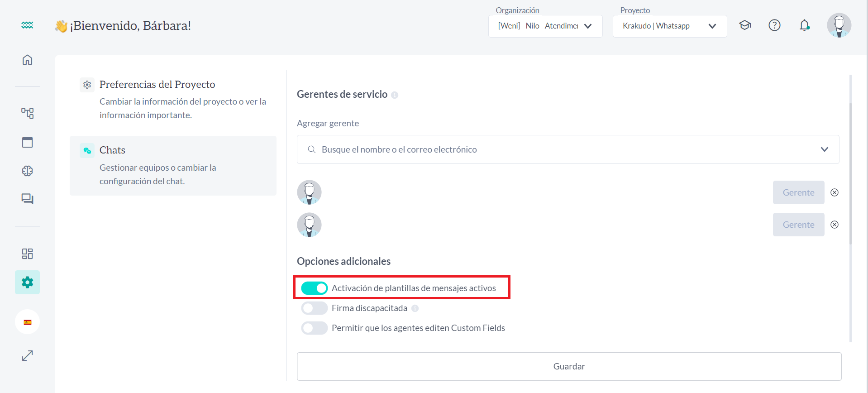Click the first Gerente role button
Screen dimensions: 868x393
pyautogui.click(x=798, y=192)
